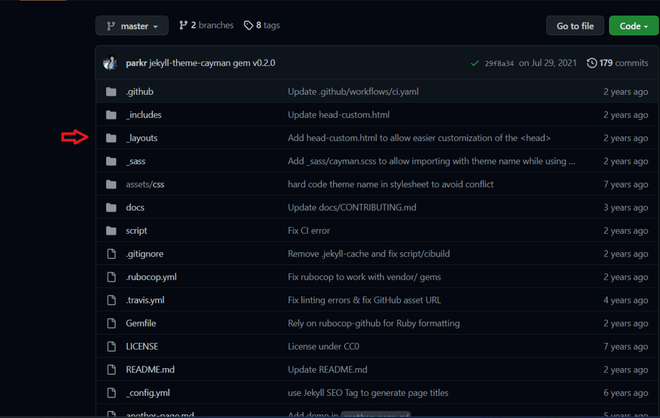Open commit hash 29f8a34 link
Image resolution: width=660 pixels, height=418 pixels.
click(x=499, y=63)
